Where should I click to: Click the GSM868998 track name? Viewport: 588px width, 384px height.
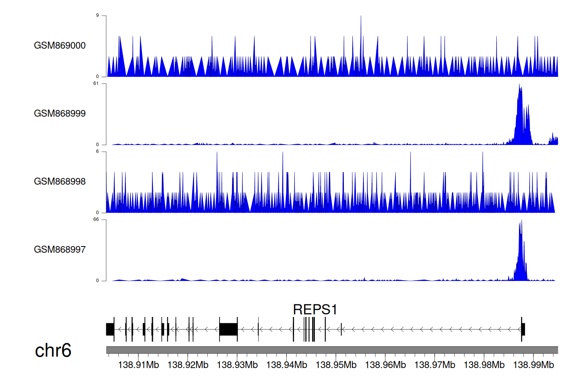(x=60, y=181)
